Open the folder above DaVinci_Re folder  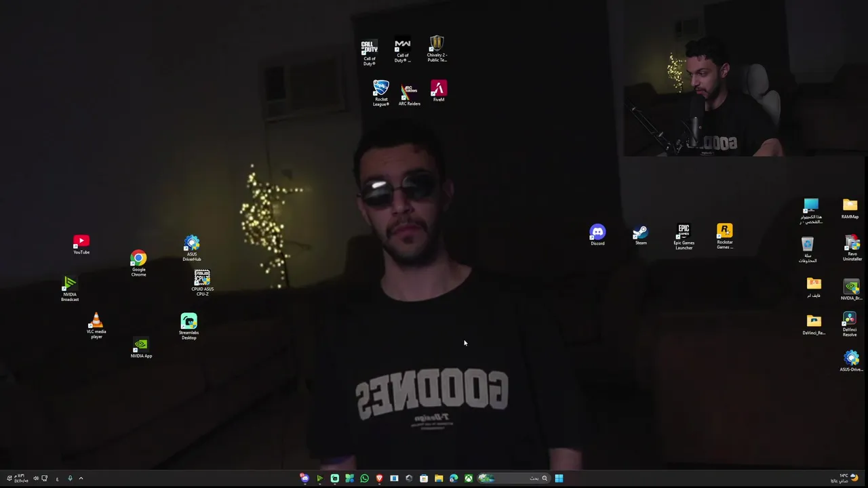pyautogui.click(x=814, y=288)
